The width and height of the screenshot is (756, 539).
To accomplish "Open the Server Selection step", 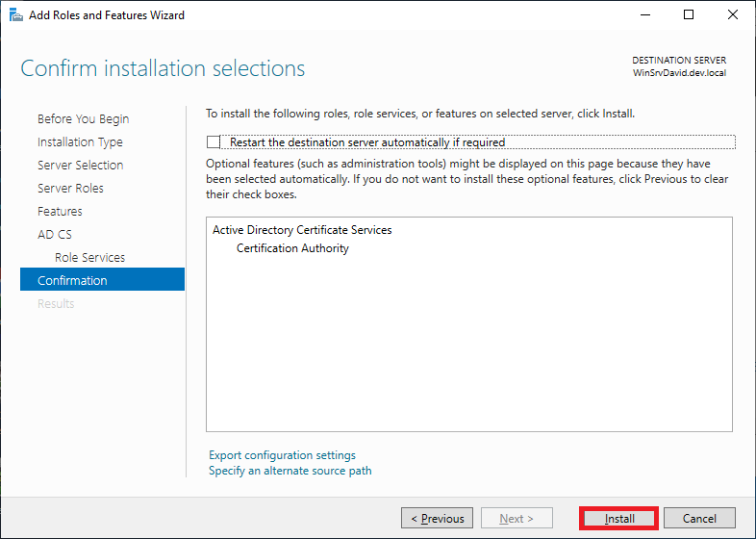I will (80, 166).
